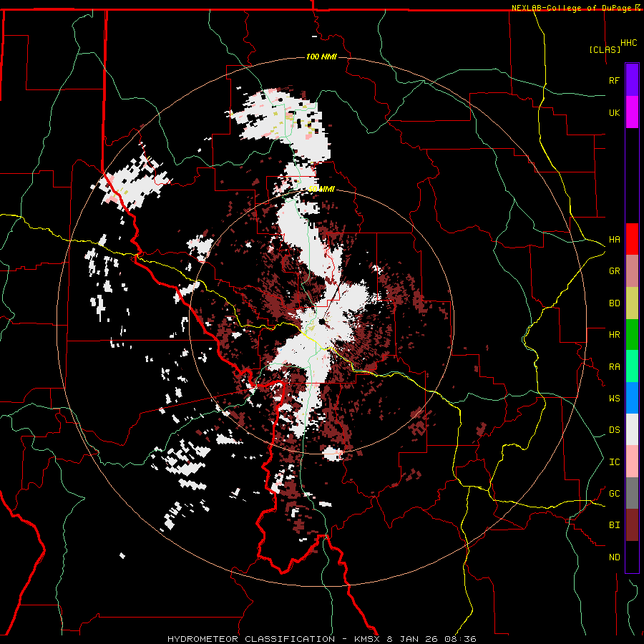Image resolution: width=644 pixels, height=644 pixels.
Task: Click the ND legend label text
Action: [614, 557]
